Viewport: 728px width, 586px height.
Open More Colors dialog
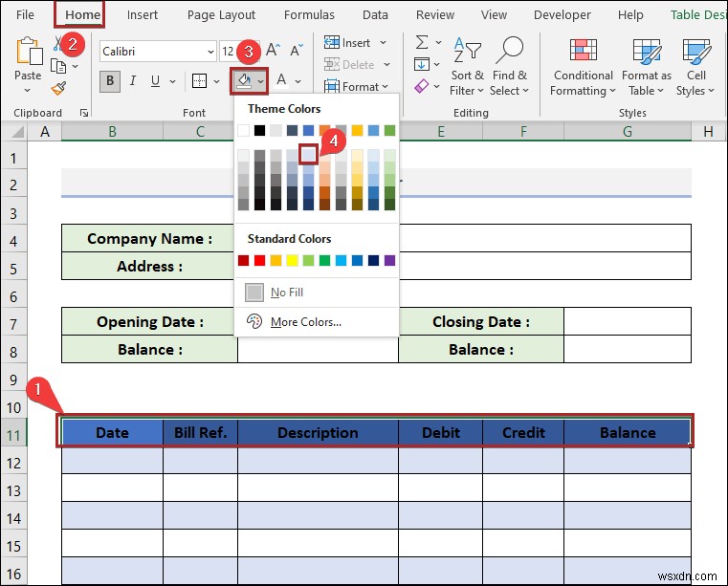pyautogui.click(x=317, y=321)
